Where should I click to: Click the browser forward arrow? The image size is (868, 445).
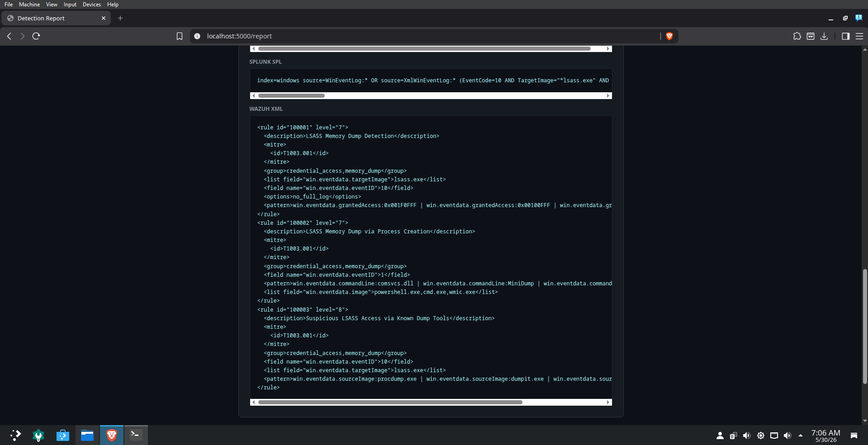pos(23,36)
